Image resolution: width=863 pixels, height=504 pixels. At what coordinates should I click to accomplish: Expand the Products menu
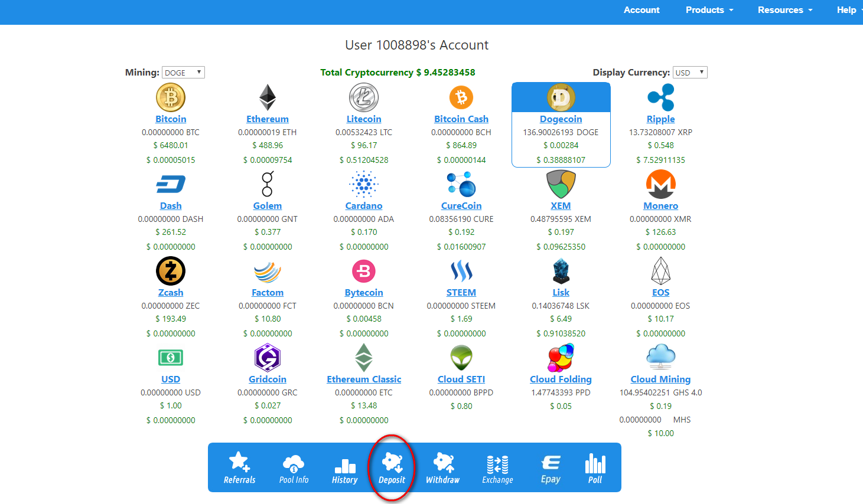click(x=709, y=10)
